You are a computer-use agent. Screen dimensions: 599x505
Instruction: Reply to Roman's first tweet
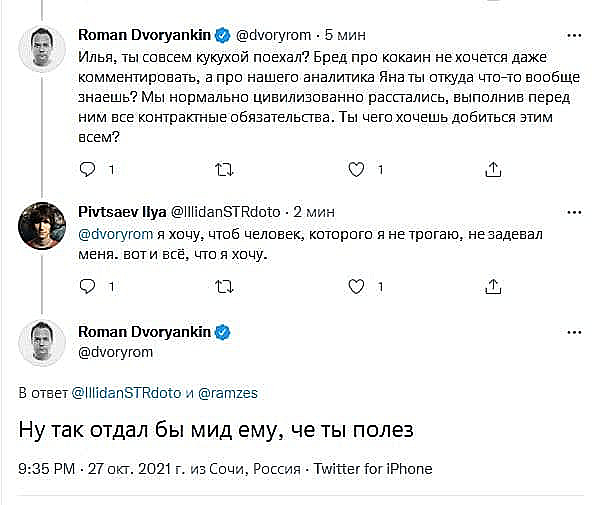87,169
